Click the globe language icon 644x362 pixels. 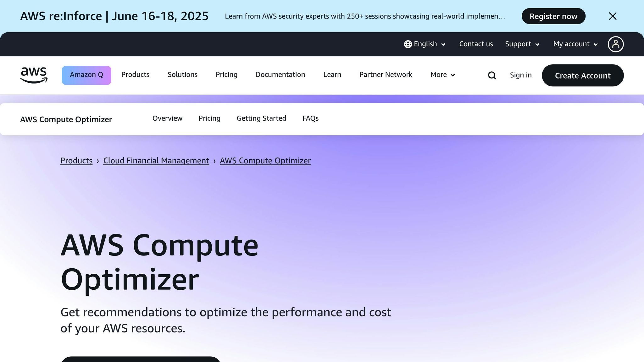pos(408,44)
